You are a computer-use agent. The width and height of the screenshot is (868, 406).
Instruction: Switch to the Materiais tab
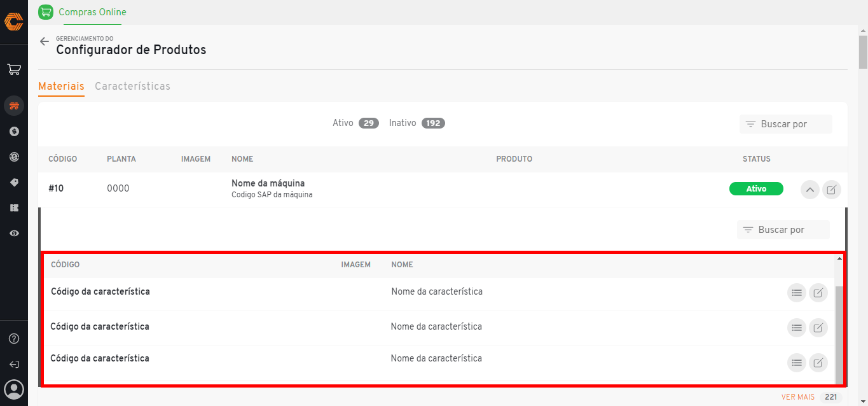tap(61, 87)
